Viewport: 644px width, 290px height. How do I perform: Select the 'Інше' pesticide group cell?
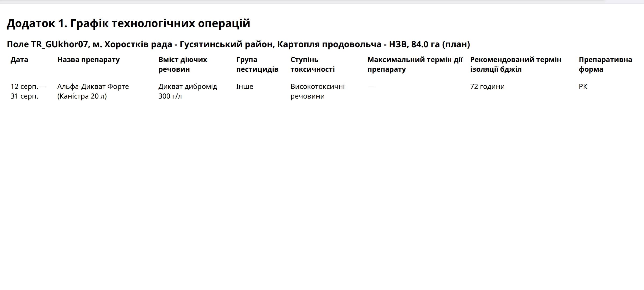(x=244, y=86)
